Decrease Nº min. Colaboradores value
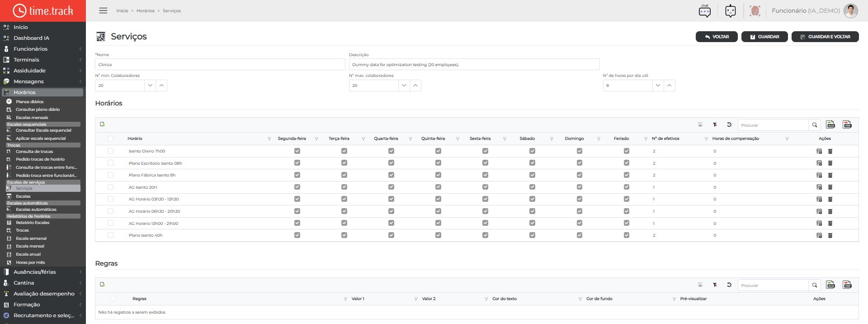 click(x=150, y=86)
